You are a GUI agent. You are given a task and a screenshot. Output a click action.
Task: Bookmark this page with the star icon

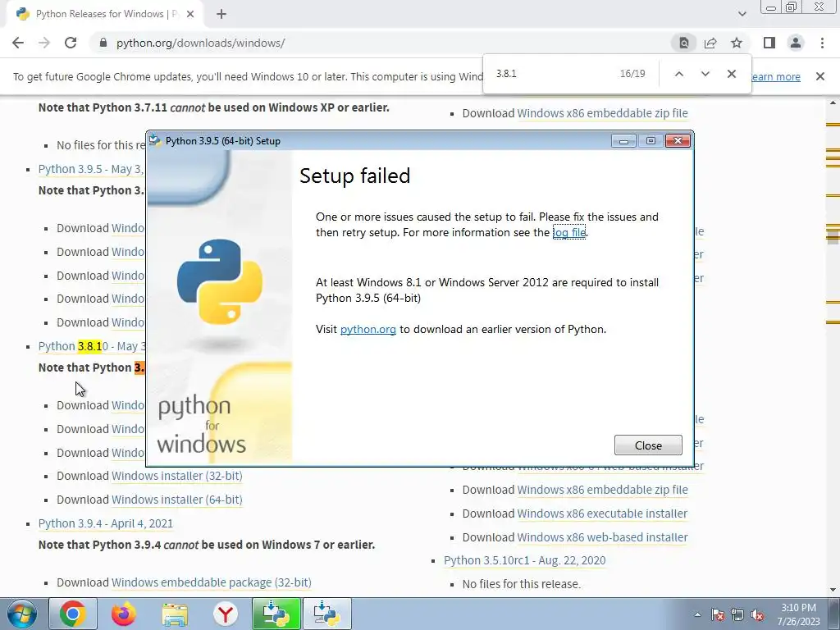[737, 43]
